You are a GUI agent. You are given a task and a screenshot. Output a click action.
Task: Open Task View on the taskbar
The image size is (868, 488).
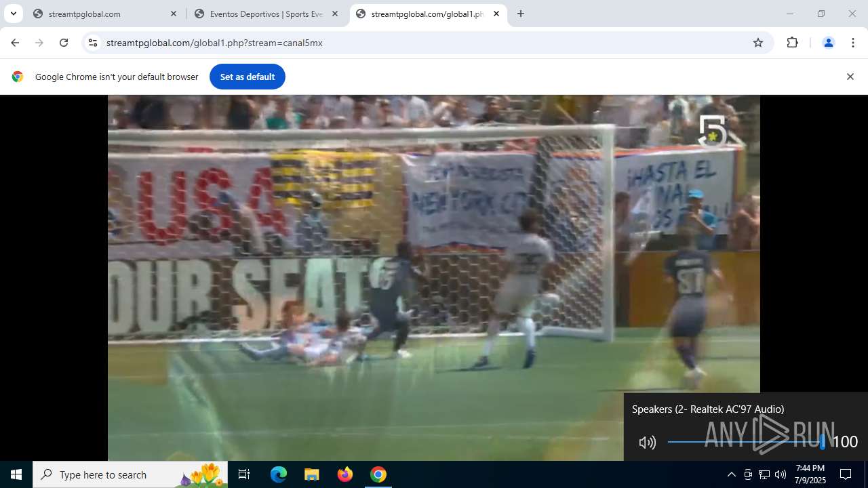[x=244, y=474]
